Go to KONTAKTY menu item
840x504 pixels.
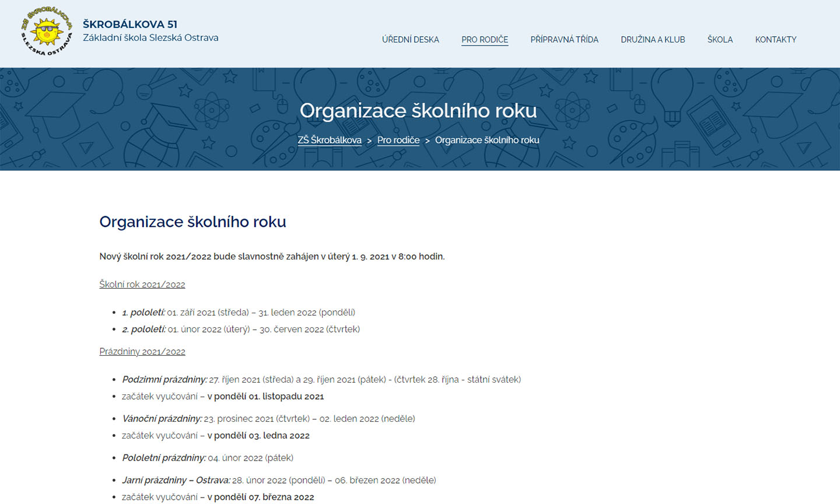(776, 40)
